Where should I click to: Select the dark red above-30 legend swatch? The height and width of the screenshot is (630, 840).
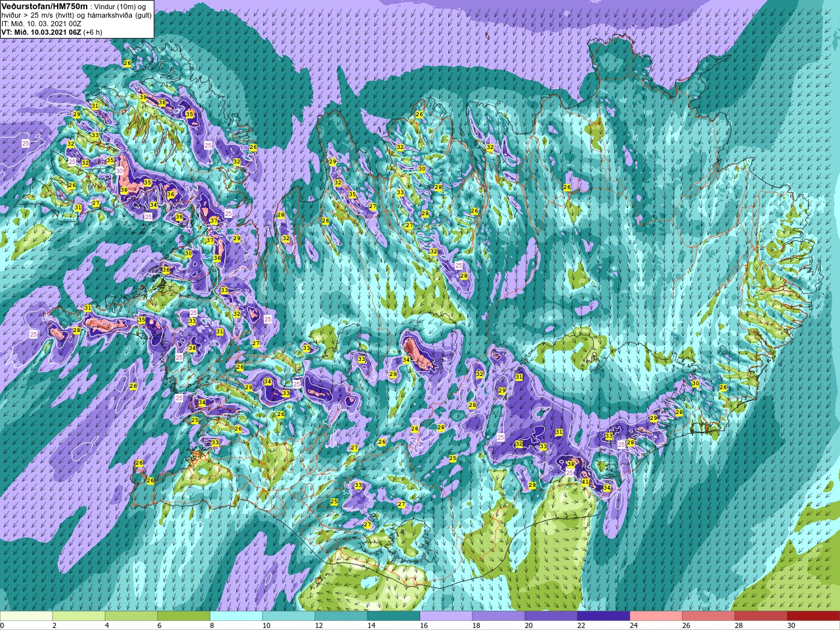point(814,616)
